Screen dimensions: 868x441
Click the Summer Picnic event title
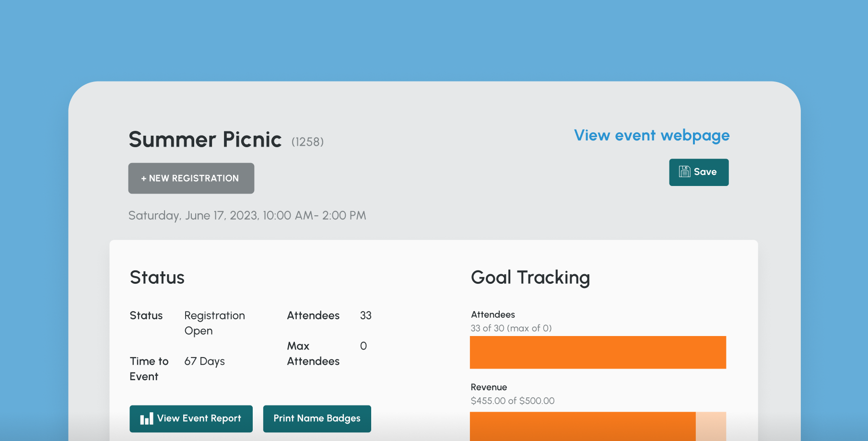[204, 139]
